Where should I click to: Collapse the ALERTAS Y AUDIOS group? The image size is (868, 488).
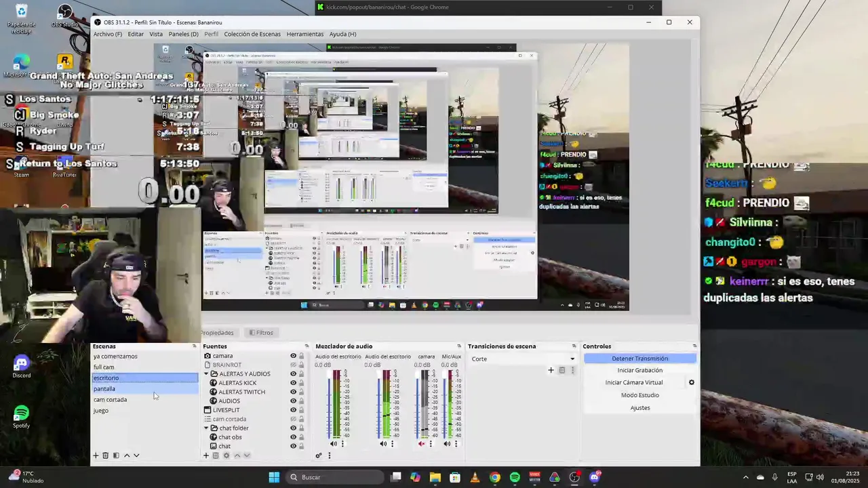pyautogui.click(x=206, y=373)
